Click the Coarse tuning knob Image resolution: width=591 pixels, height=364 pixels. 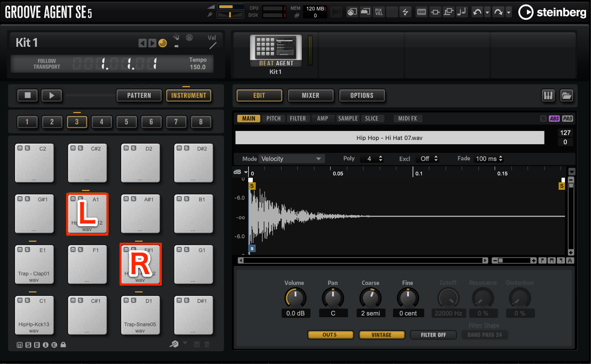(x=370, y=298)
